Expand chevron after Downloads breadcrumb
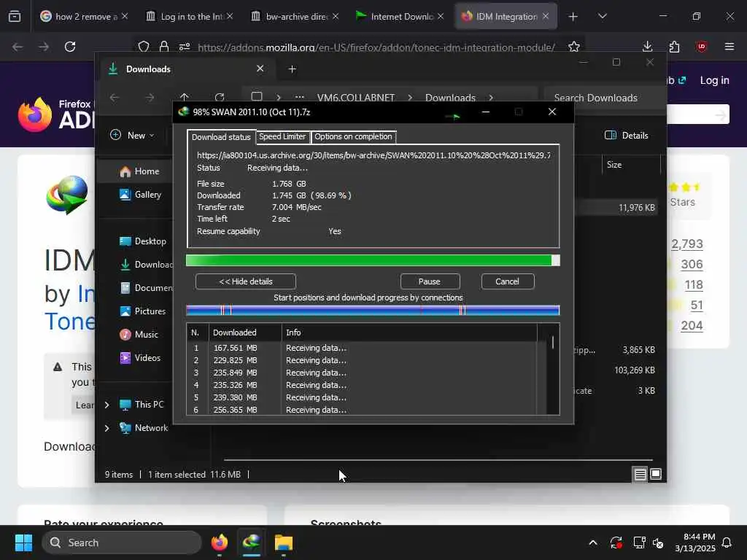747x560 pixels. click(x=491, y=98)
